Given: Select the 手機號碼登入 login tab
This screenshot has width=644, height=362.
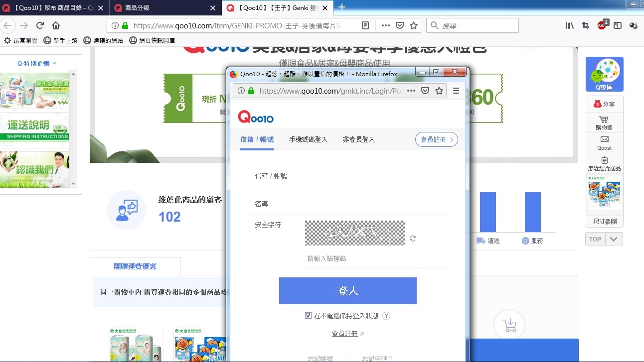Looking at the screenshot, I should (308, 139).
